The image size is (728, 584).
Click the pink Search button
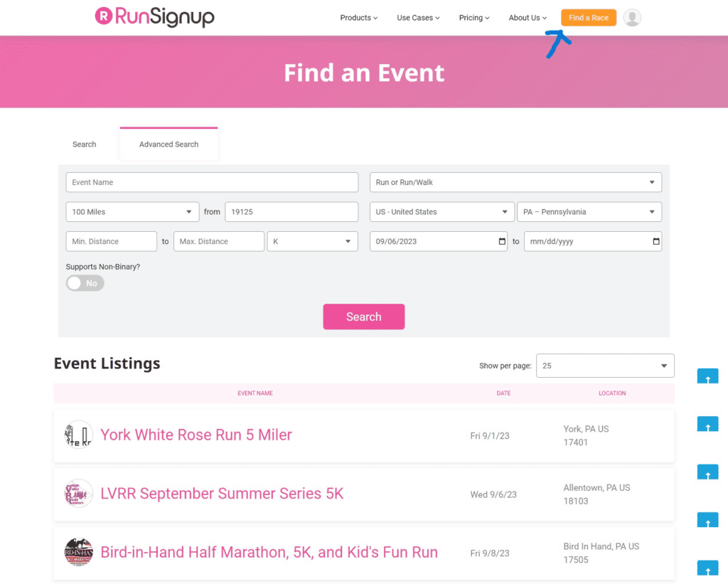[364, 317]
